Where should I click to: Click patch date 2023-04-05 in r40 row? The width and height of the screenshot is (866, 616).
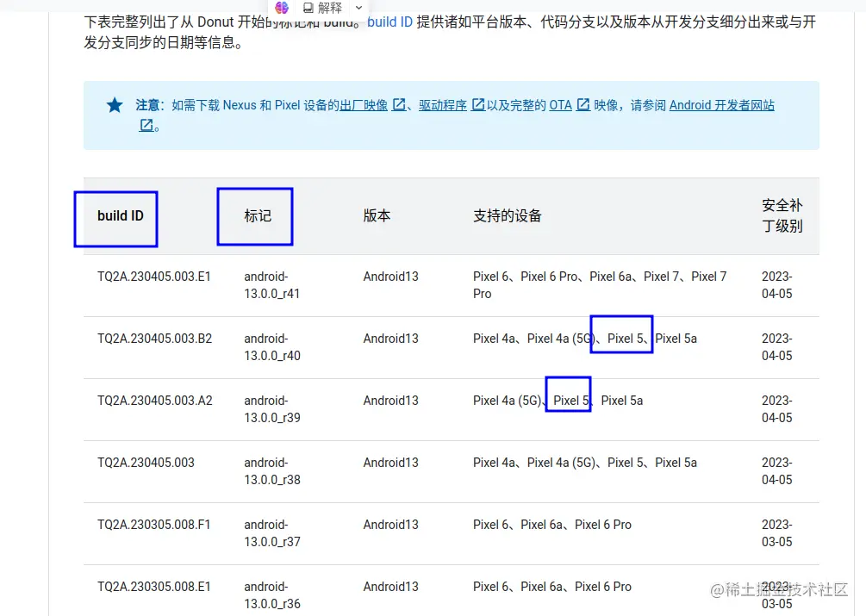pyautogui.click(x=776, y=347)
